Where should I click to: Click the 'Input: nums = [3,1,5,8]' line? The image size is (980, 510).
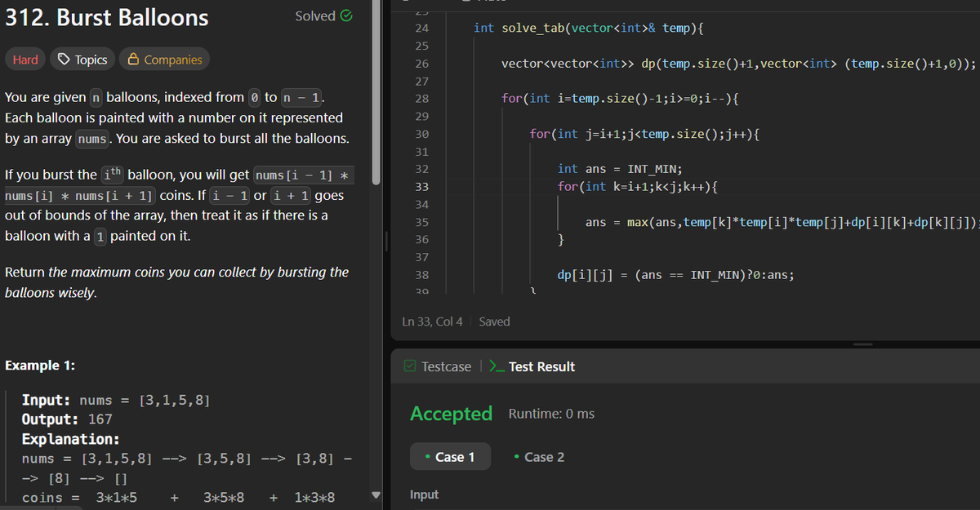115,400
